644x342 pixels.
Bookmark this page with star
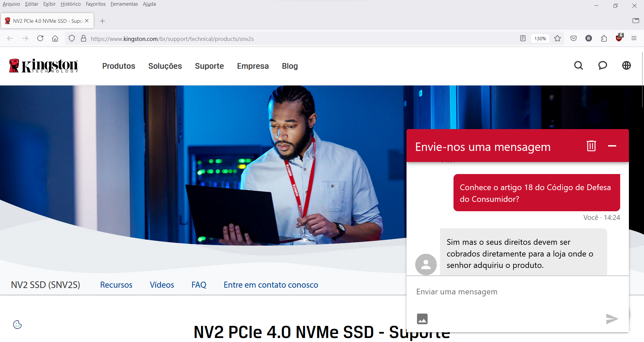557,39
